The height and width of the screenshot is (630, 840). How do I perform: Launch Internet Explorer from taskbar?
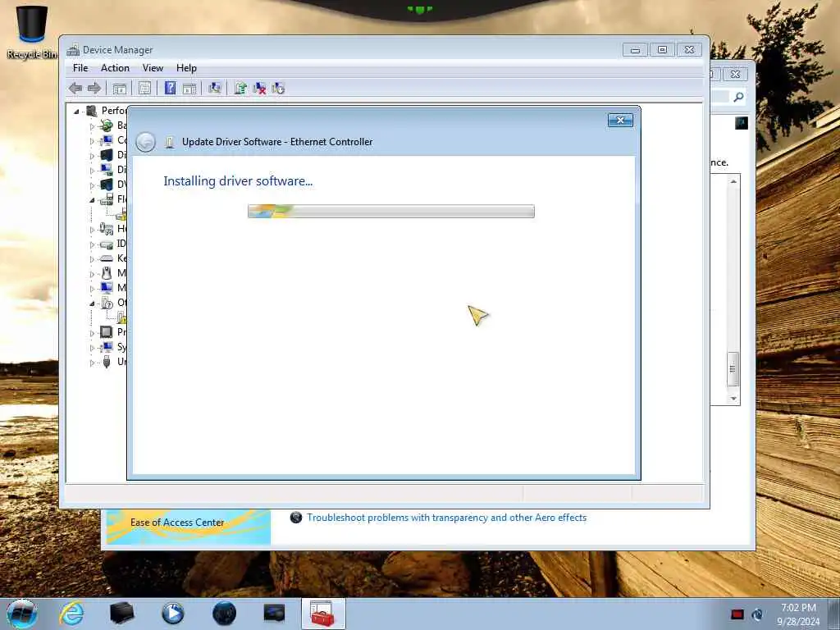point(71,614)
